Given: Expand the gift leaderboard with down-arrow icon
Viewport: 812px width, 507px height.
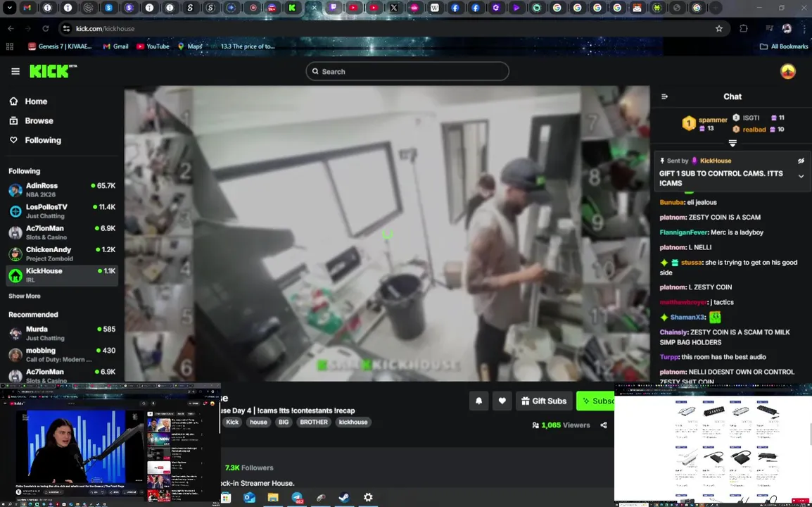Looking at the screenshot, I should tap(732, 143).
